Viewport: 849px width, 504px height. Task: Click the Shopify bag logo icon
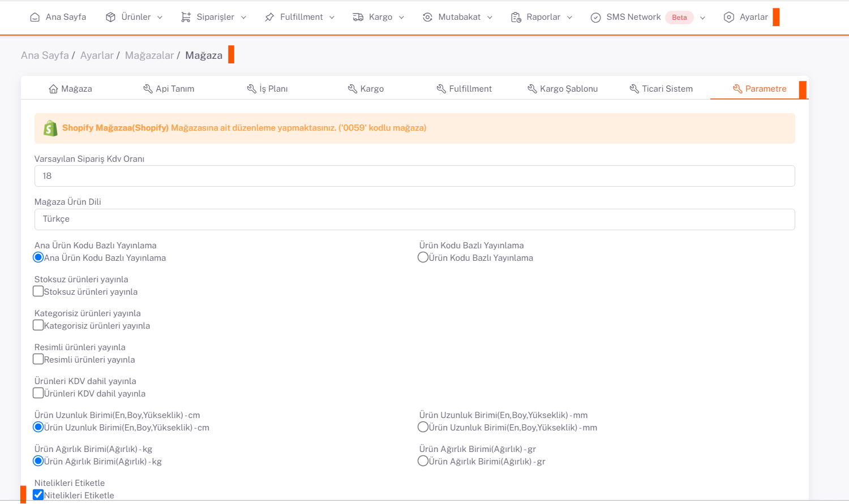50,128
